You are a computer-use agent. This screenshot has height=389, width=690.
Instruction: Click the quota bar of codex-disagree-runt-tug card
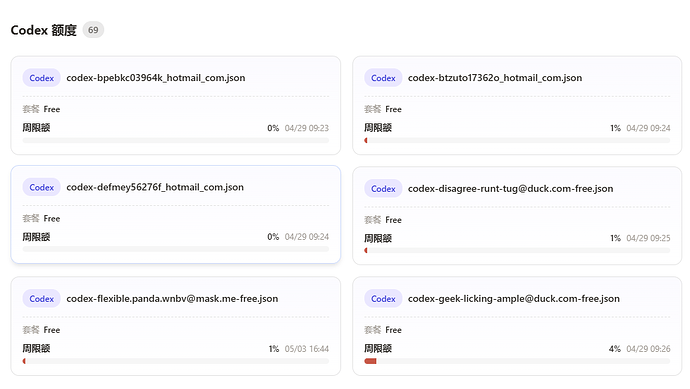click(517, 250)
